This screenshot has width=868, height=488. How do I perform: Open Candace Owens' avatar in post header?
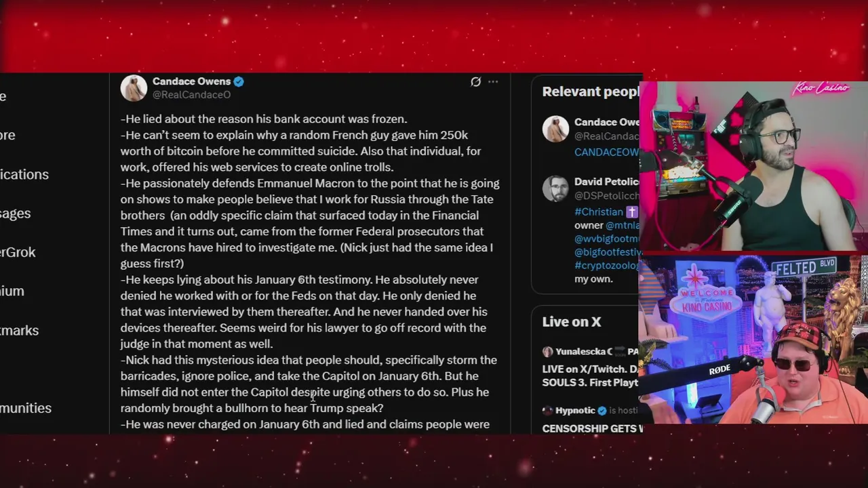tap(134, 88)
